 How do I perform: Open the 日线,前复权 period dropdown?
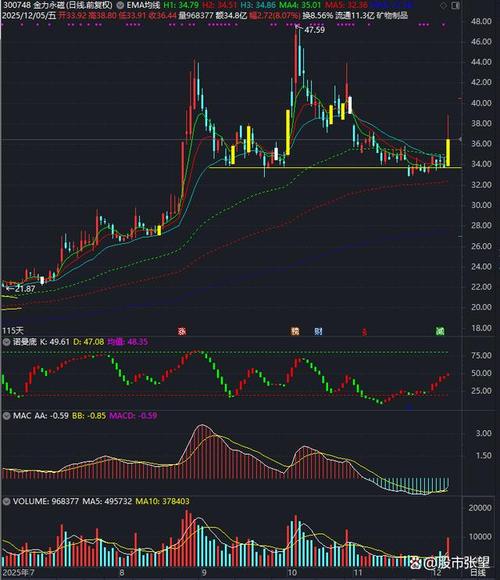88,5
